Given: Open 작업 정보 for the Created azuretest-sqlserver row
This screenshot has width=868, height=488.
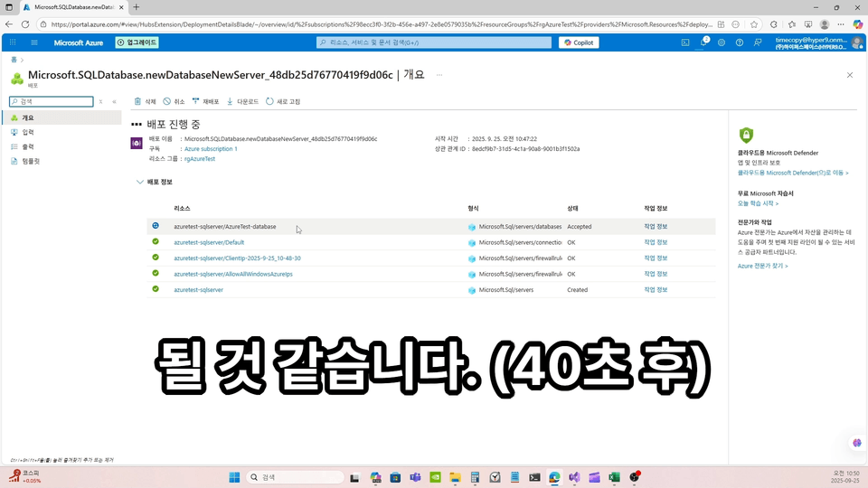Looking at the screenshot, I should coord(656,290).
